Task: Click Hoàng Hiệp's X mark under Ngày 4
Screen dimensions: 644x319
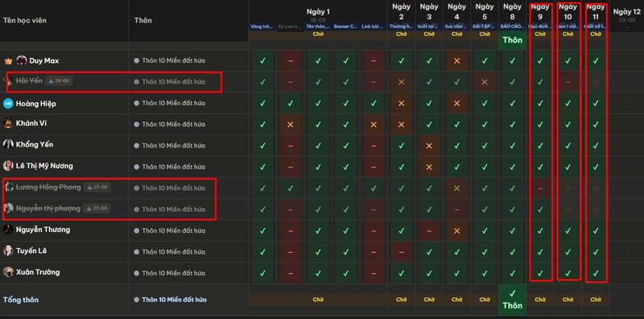Action: click(x=456, y=104)
